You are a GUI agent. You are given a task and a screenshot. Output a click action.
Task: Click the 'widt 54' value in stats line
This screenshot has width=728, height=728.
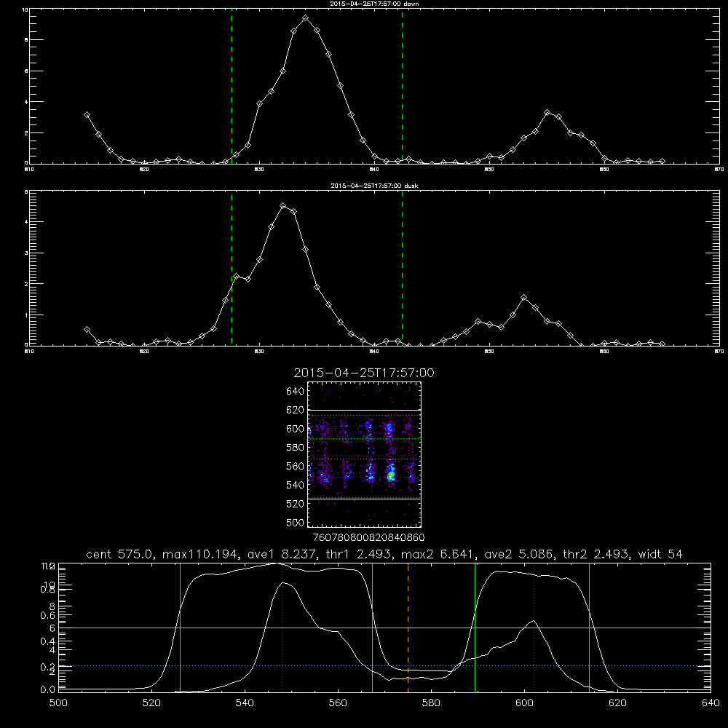coord(660,554)
